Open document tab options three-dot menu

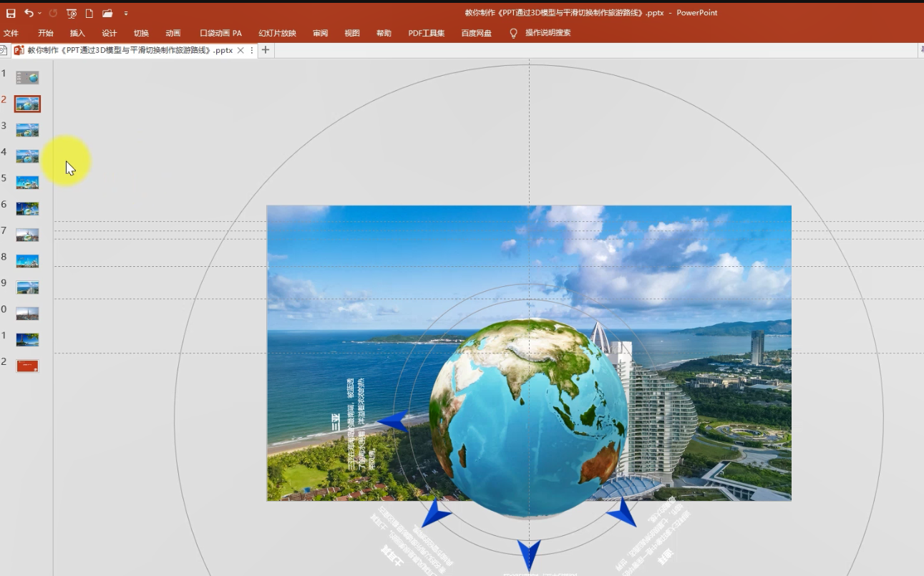coord(252,50)
